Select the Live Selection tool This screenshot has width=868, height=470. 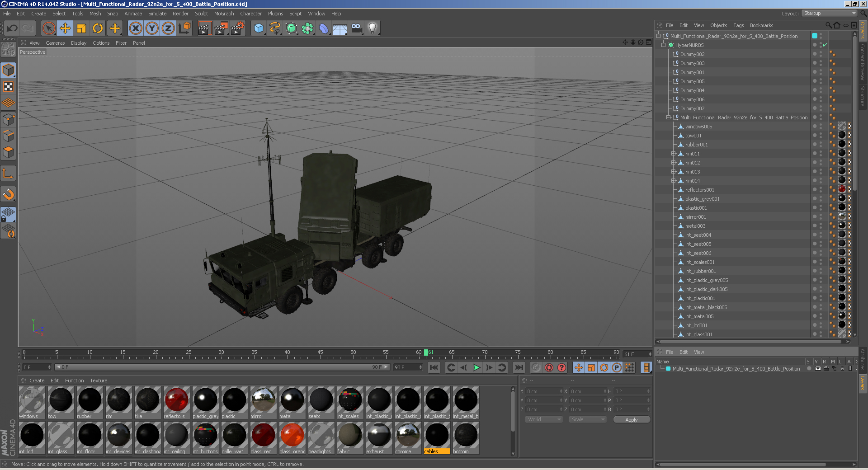[x=48, y=28]
